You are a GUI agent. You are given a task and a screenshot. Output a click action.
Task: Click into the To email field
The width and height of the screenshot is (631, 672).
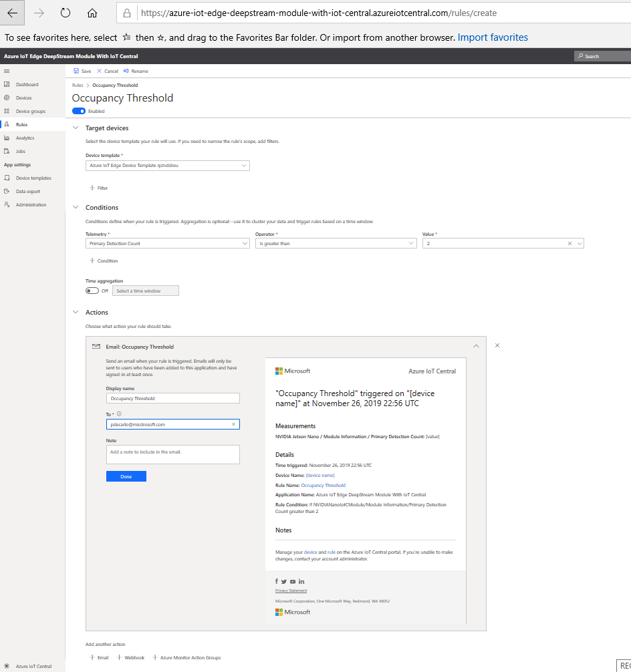(x=173, y=424)
